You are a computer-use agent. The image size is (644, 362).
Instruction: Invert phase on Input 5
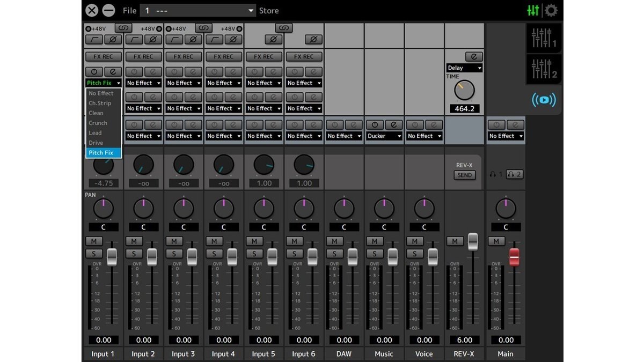tap(274, 40)
